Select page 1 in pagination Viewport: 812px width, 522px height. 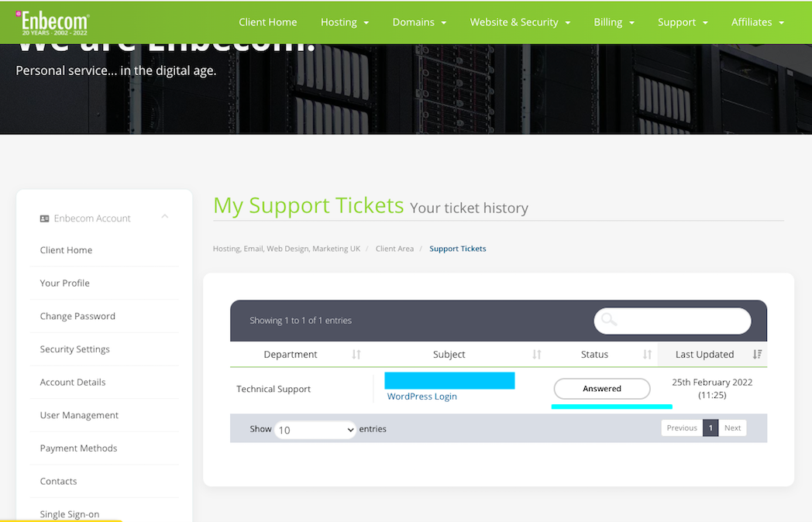tap(710, 428)
